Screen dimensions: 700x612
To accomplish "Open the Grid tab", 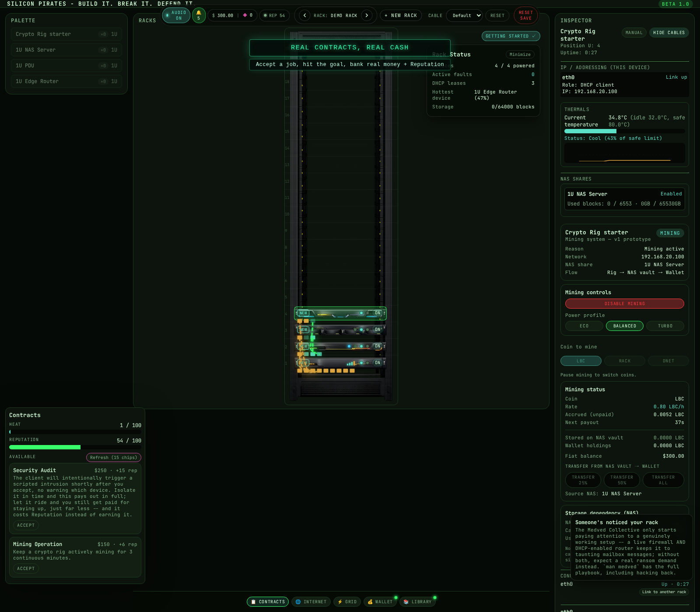I will pos(347,602).
